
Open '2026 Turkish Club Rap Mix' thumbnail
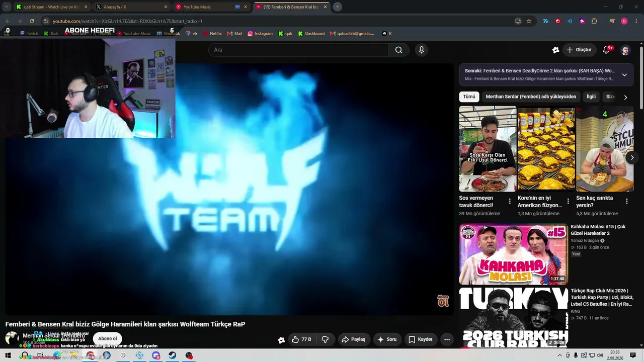(513, 318)
